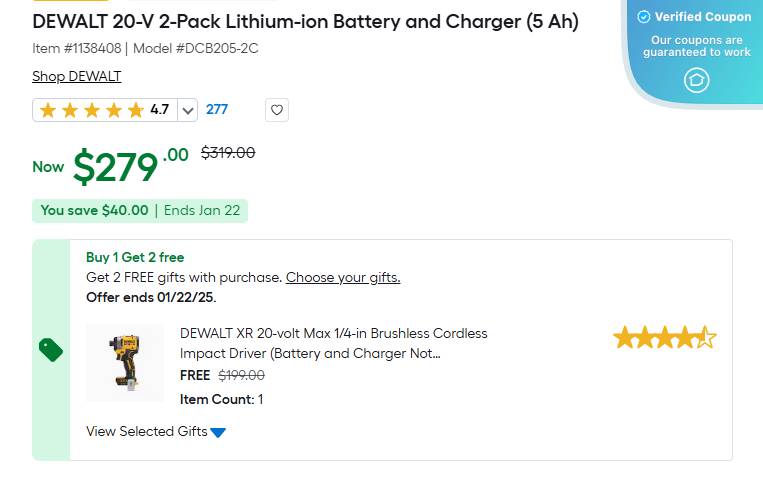Click the heart icon to save item

click(277, 110)
